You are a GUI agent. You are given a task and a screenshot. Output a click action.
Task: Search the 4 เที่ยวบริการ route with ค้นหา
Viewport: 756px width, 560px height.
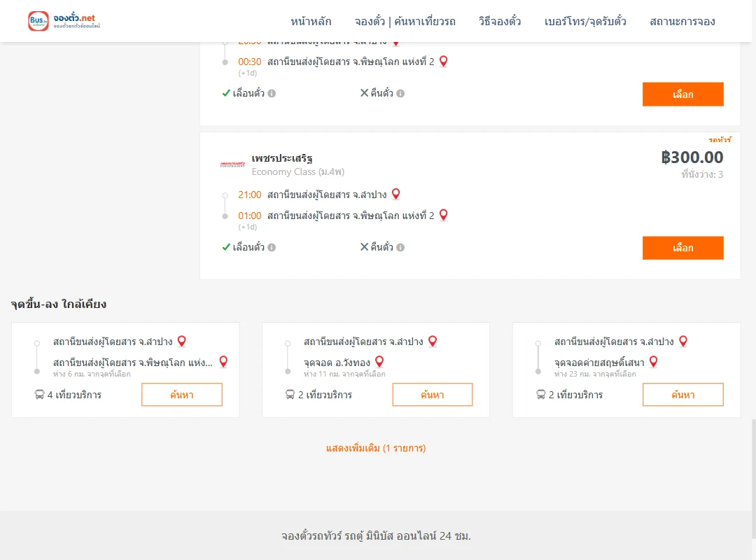182,395
